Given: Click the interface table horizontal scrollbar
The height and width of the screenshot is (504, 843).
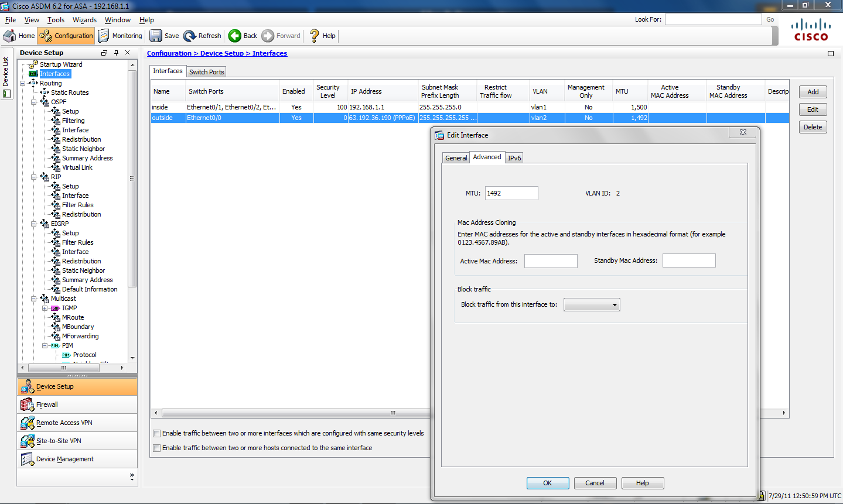Looking at the screenshot, I should [x=293, y=413].
